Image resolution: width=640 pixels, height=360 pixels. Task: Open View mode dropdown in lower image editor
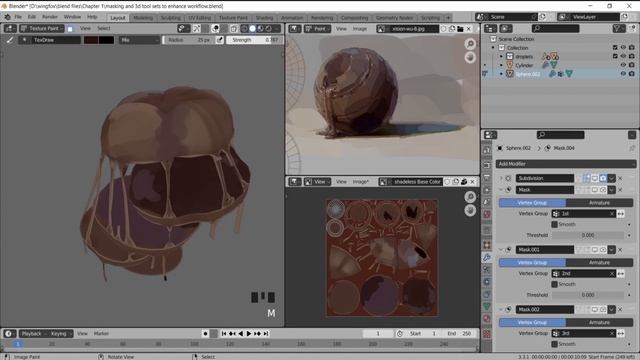coord(317,182)
